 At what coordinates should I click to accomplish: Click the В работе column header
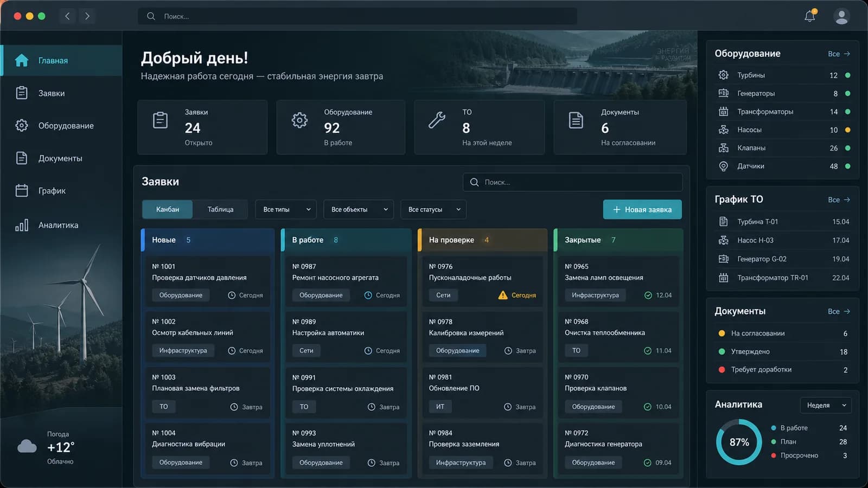click(346, 240)
